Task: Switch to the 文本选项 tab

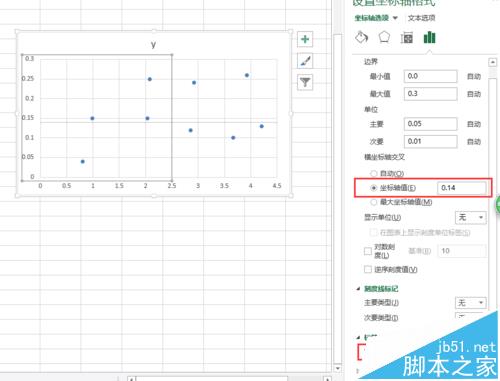Action: pyautogui.click(x=422, y=18)
